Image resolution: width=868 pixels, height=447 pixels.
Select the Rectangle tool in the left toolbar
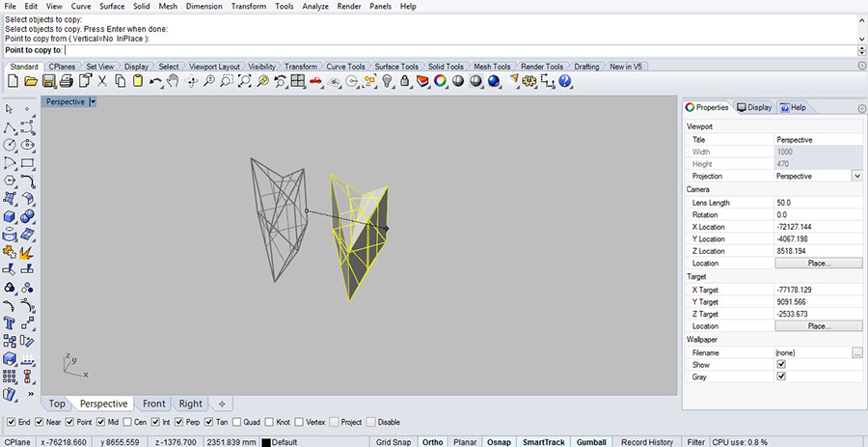(28, 163)
